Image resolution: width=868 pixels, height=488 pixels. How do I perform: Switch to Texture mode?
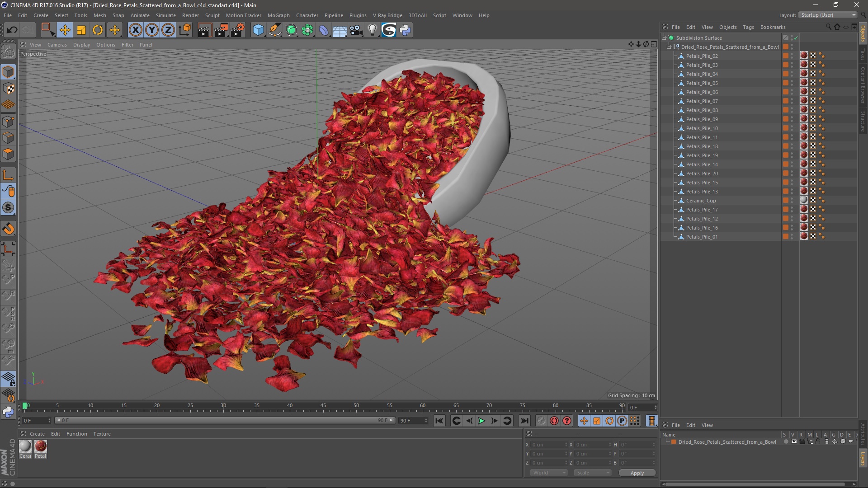coord(8,89)
